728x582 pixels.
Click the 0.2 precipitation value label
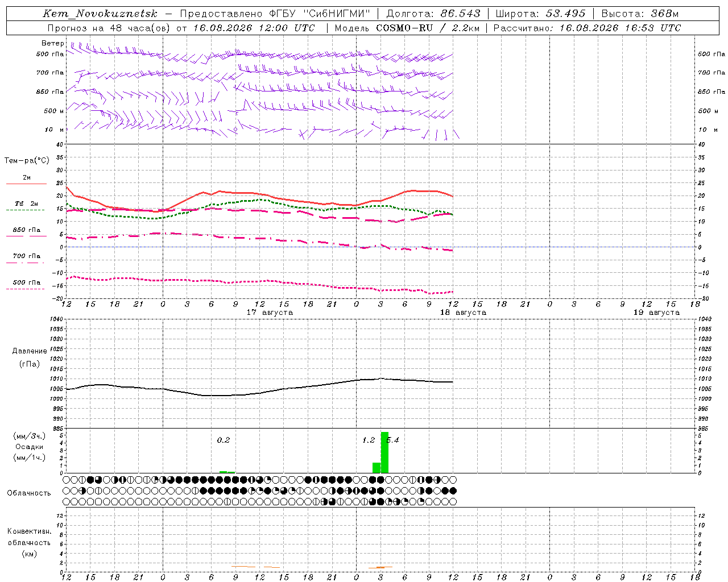click(224, 440)
